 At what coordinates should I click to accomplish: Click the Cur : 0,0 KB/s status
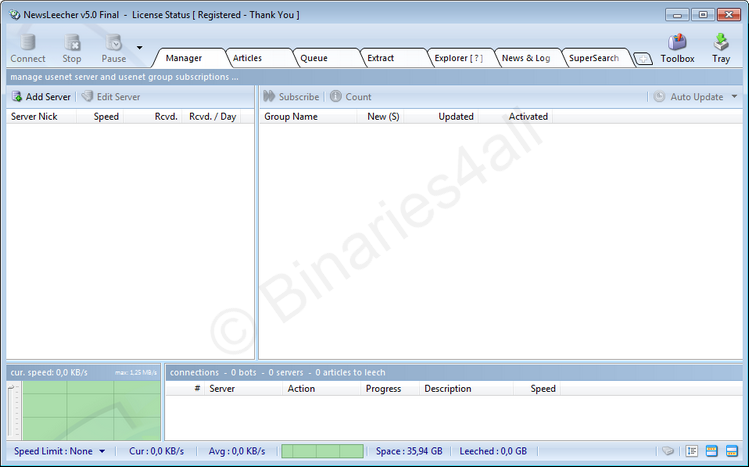(x=156, y=451)
